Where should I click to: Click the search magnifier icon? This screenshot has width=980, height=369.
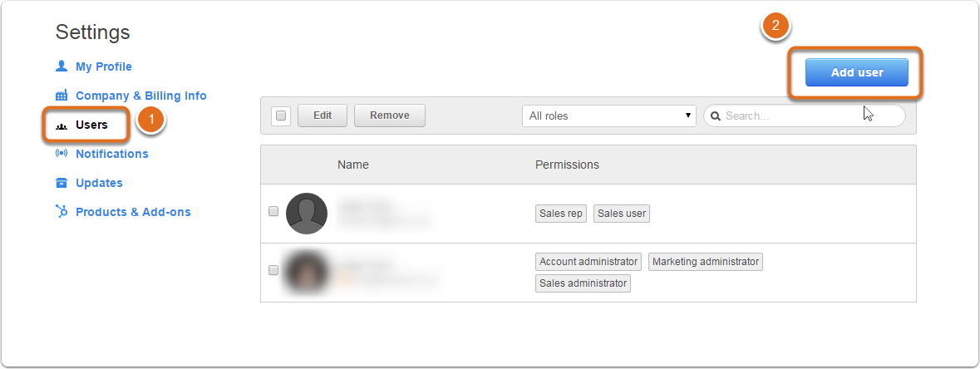coord(717,116)
